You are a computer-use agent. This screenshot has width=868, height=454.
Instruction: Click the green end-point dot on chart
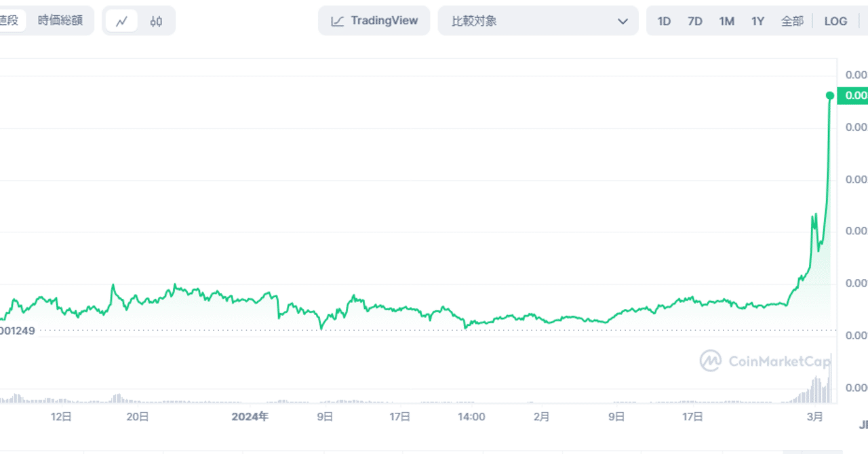click(x=830, y=96)
